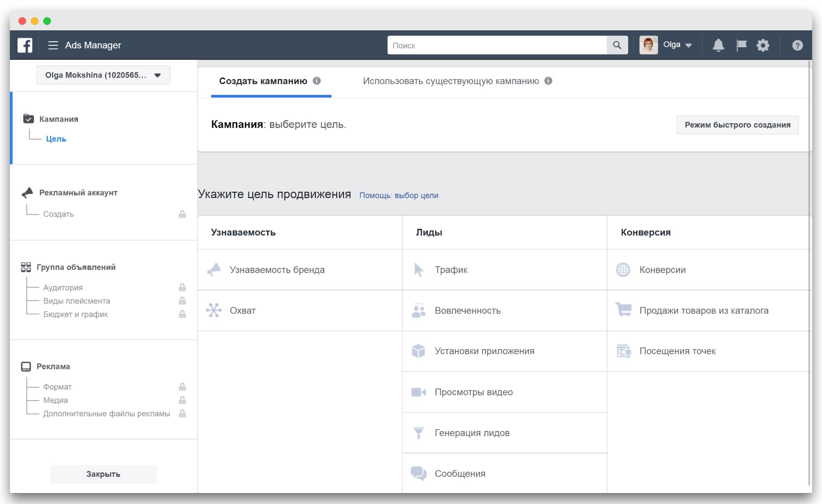Select the Бюджет и график sidebar item

(x=76, y=314)
